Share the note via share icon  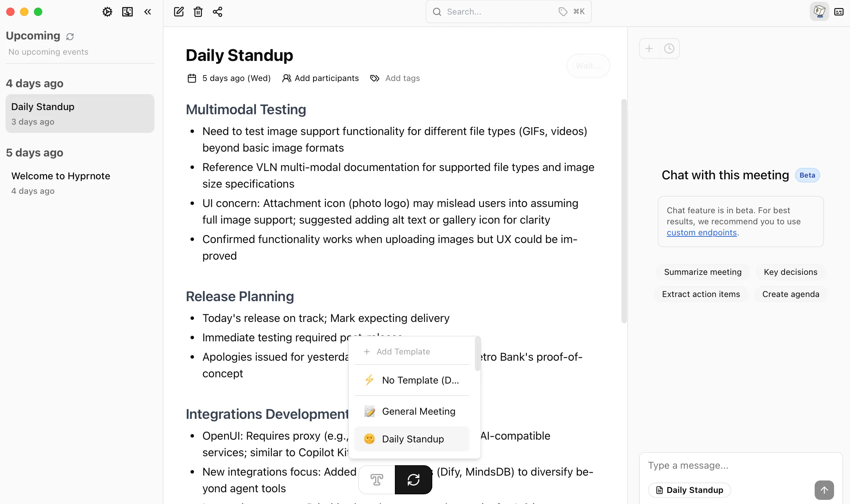218,12
